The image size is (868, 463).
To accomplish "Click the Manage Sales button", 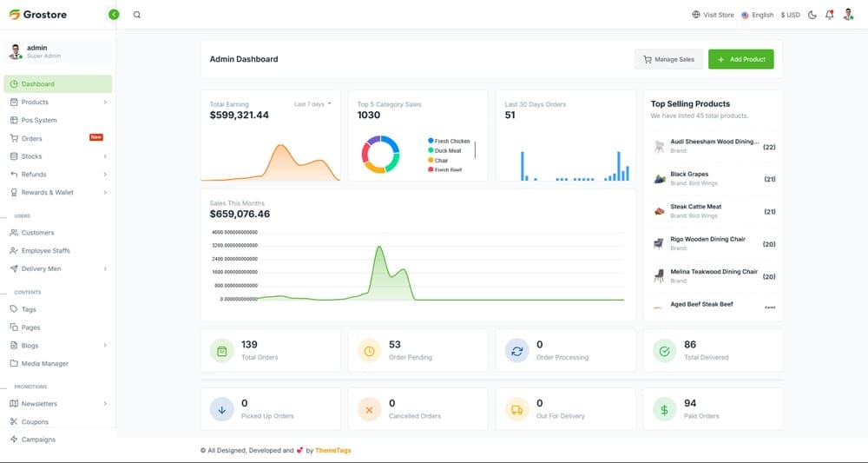I will click(668, 59).
